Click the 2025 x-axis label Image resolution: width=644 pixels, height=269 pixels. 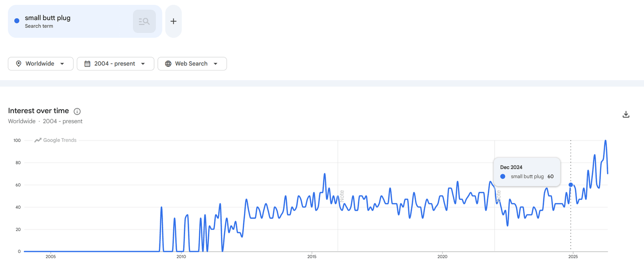click(573, 257)
